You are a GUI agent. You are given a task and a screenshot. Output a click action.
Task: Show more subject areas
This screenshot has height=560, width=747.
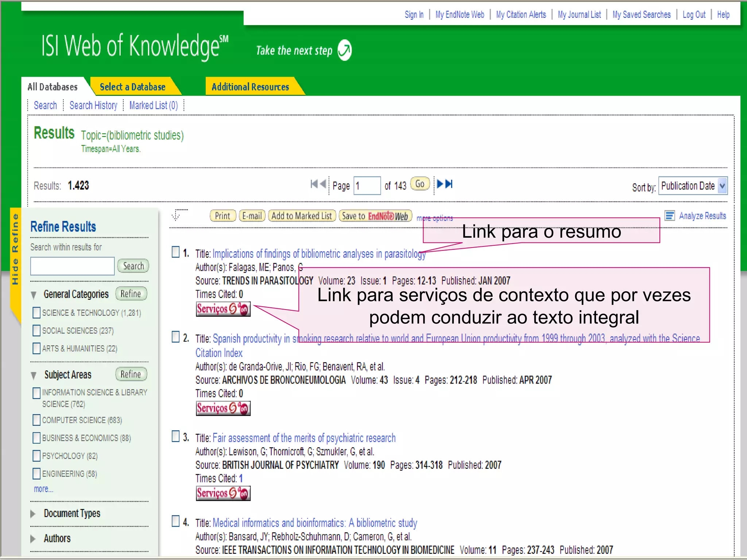pyautogui.click(x=43, y=489)
